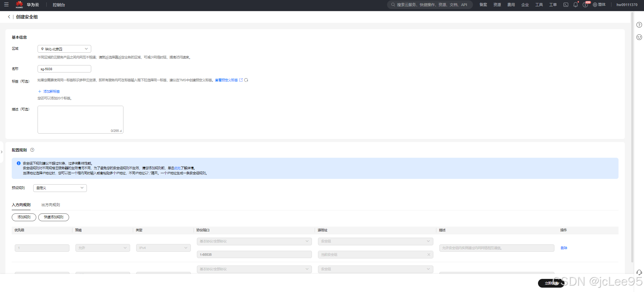Click search magnifier icon in top bar

coord(393,5)
